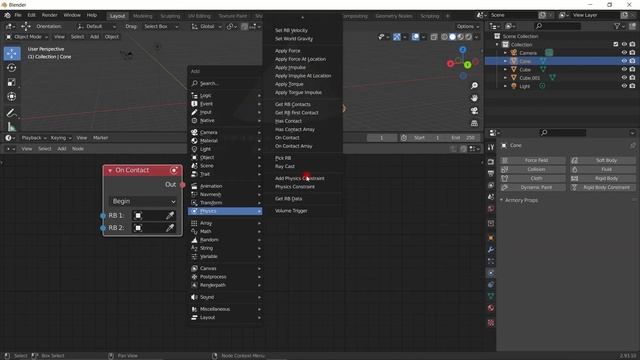The width and height of the screenshot is (640, 360).
Task: Click the RB 1 eyedropper icon
Action: 170,216
